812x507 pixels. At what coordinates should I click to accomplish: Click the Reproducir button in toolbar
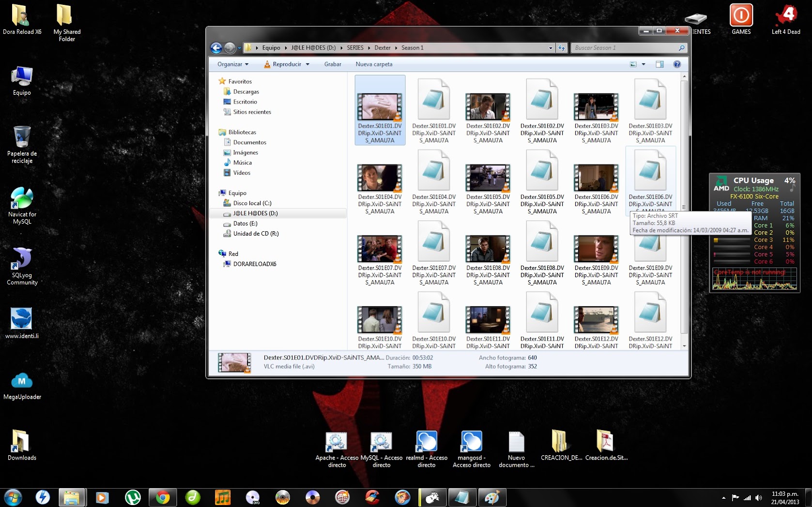click(283, 64)
